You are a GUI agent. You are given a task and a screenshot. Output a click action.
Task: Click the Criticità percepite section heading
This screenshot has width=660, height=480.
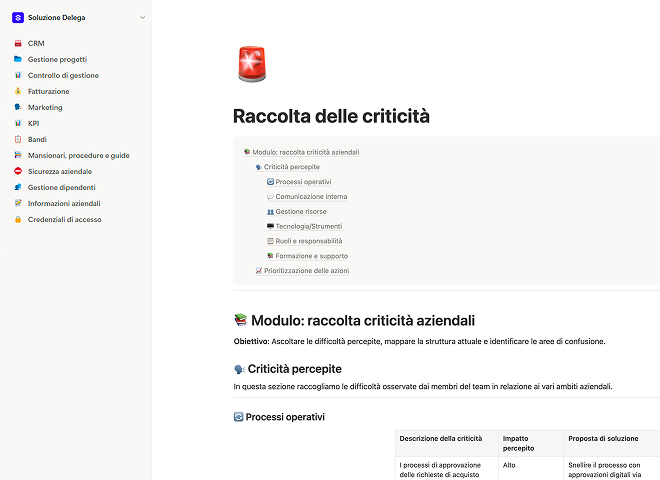295,369
